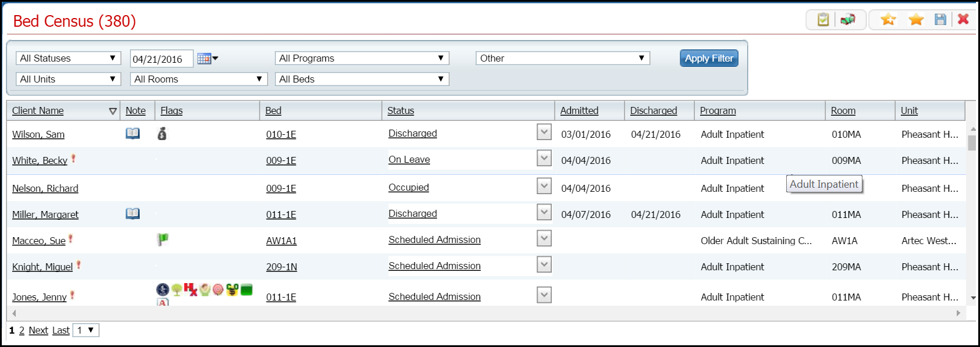Sort table by Admitted column header
Screen dimensions: 980x347
(x=579, y=110)
